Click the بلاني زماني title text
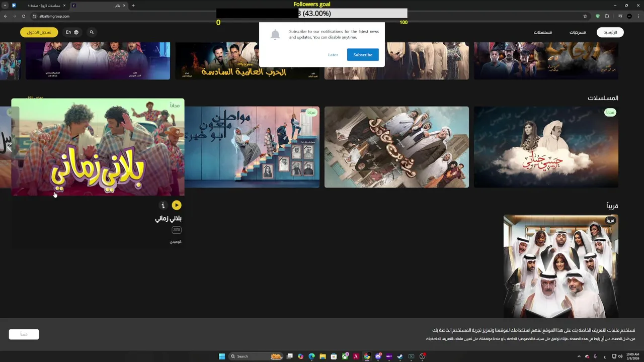 (169, 219)
